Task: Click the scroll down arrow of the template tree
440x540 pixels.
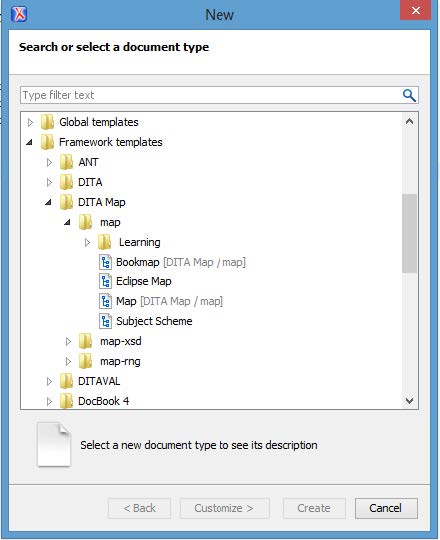Action: tap(409, 401)
